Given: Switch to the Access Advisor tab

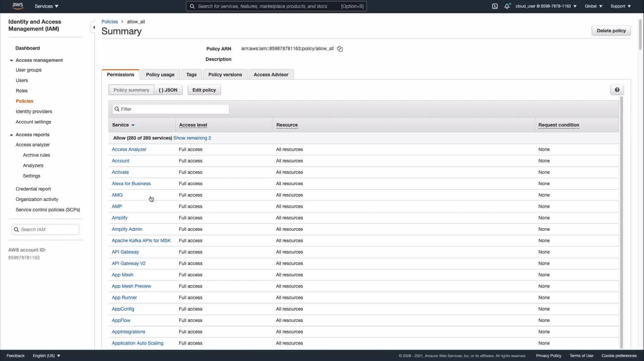Looking at the screenshot, I should 271,74.
